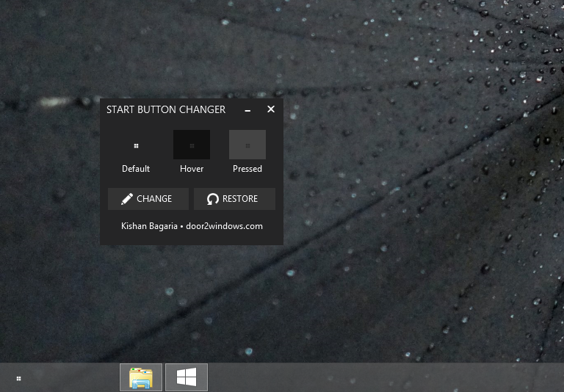Select the Hover start button preview
Image resolution: width=564 pixels, height=392 pixels.
[192, 145]
